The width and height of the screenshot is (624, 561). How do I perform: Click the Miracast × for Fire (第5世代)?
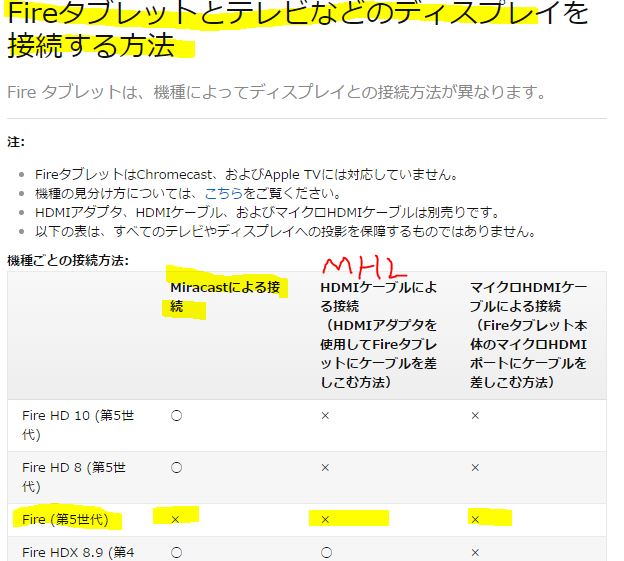click(x=175, y=519)
